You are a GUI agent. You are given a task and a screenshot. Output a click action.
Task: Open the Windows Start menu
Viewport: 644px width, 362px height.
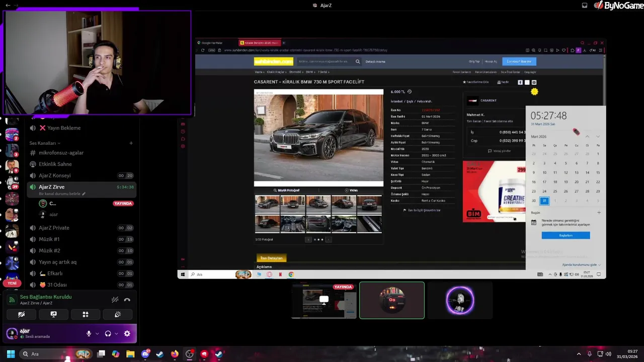pos(11,354)
